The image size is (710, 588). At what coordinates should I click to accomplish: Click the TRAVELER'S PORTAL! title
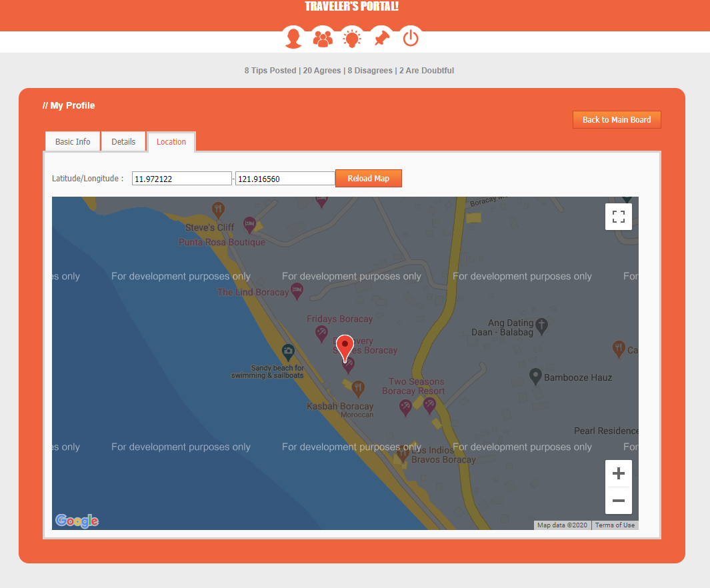point(352,7)
